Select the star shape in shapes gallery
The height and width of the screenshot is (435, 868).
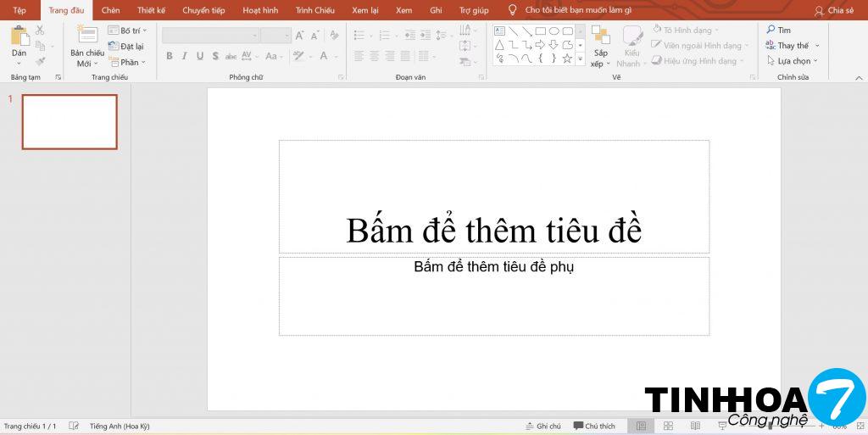point(567,59)
